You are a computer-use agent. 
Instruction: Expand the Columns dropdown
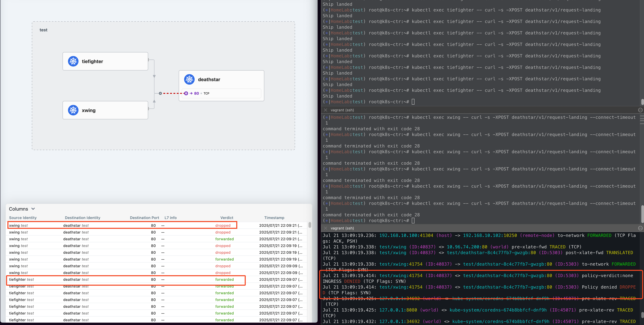click(19, 209)
